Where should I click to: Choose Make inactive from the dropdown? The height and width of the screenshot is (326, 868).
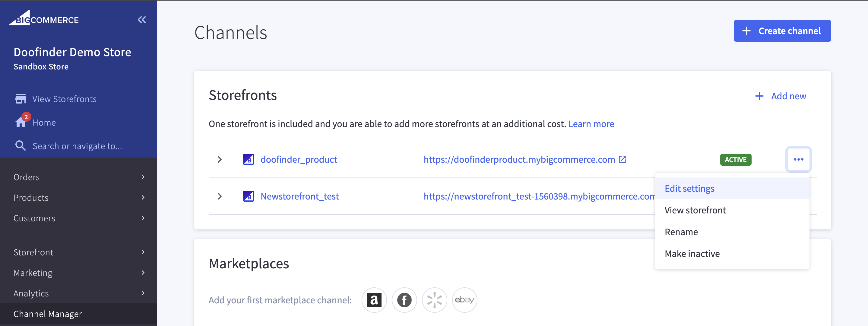(x=732, y=254)
